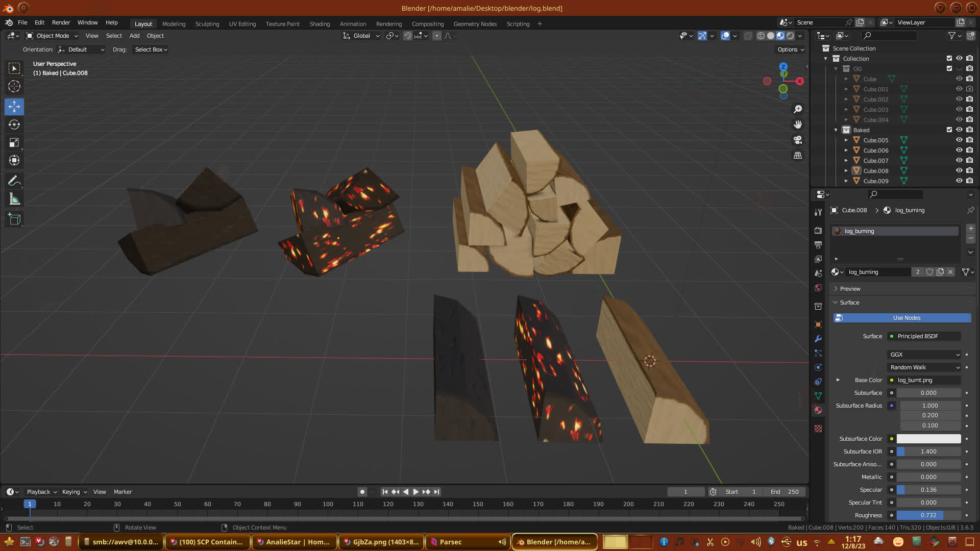Click the viewport Options button
This screenshot has width=980, height=551.
tap(791, 49)
